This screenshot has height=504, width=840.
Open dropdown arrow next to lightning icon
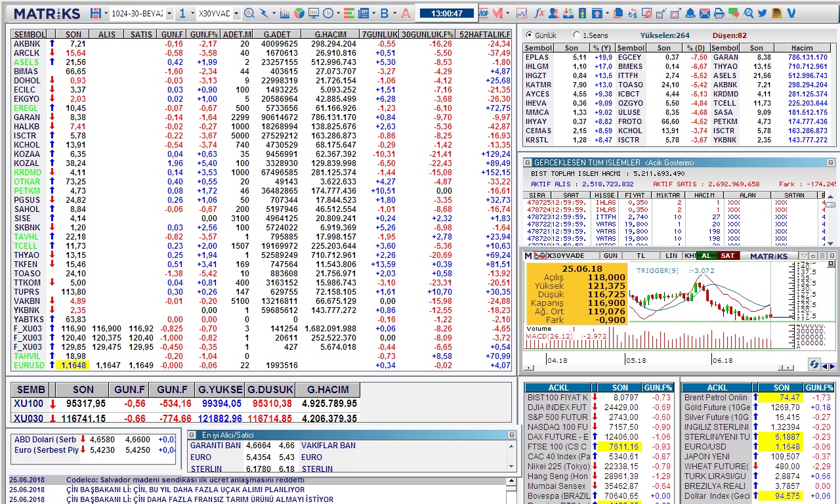[274, 13]
